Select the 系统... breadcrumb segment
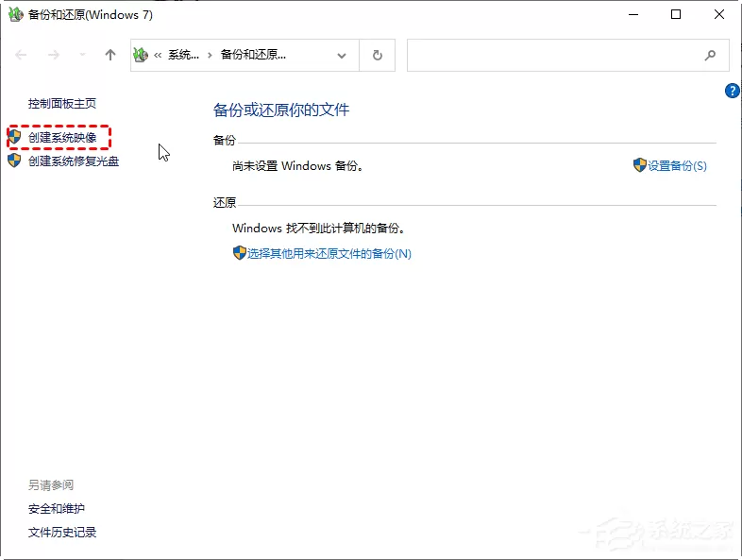This screenshot has width=742, height=560. pos(183,55)
